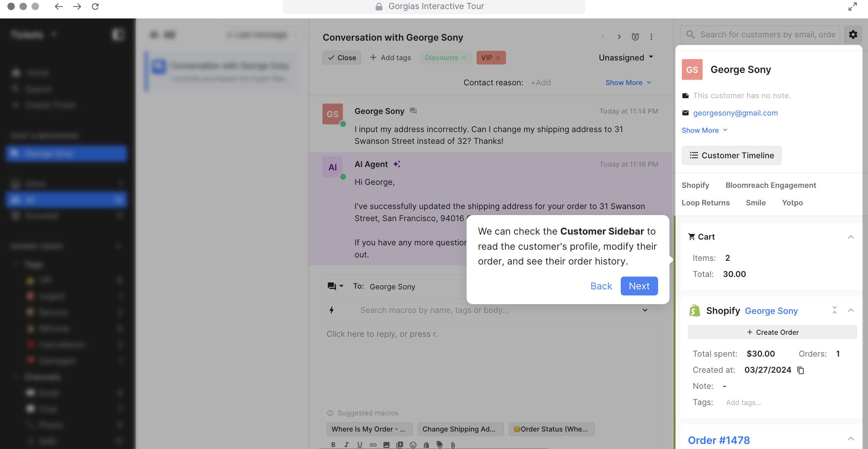
Task: Go to next ticket arrow
Action: (619, 37)
